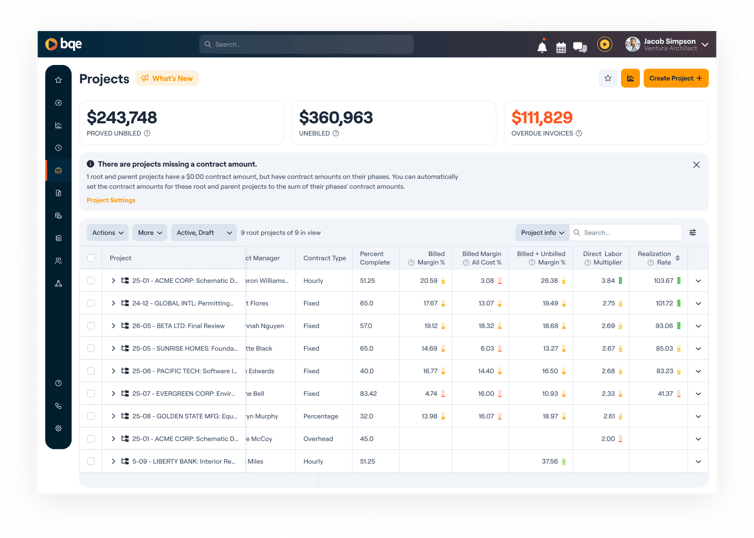Sort by Realization Rate column arrows

pos(678,258)
